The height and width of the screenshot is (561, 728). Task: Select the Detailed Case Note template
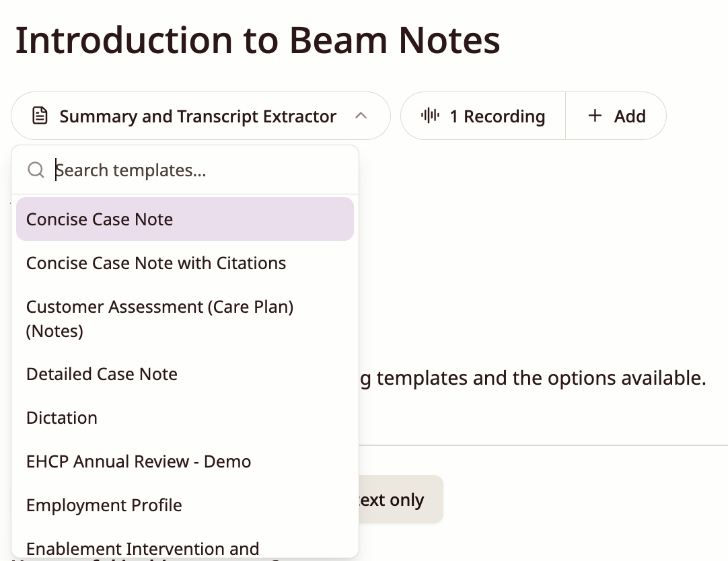(185, 374)
